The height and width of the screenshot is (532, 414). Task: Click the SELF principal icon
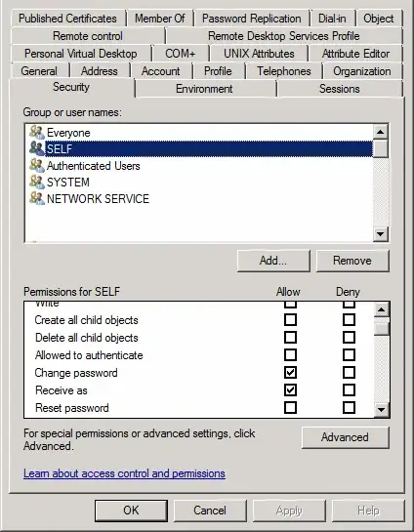click(37, 149)
